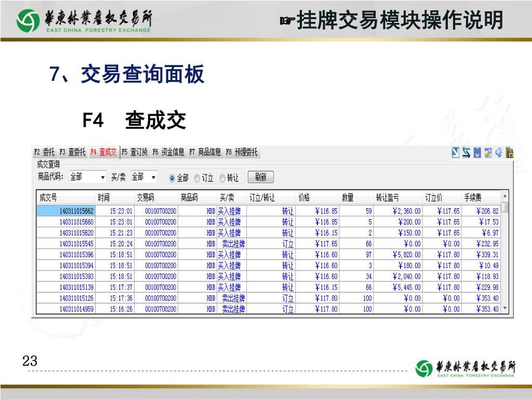Select the 订立 radio button

[197, 178]
